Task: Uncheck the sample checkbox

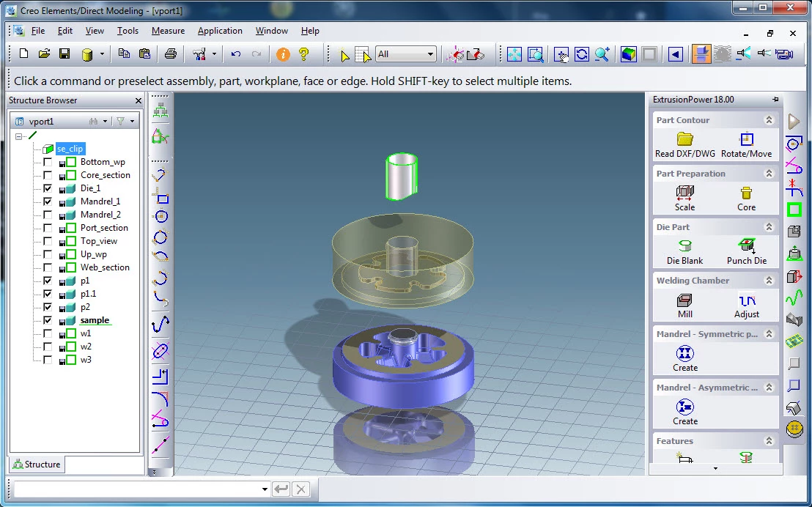Action: point(48,321)
